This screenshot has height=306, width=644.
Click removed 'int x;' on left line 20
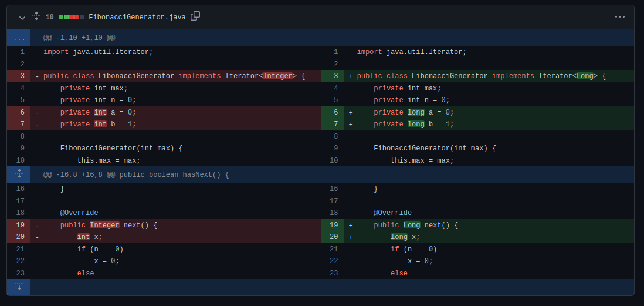tap(90, 237)
